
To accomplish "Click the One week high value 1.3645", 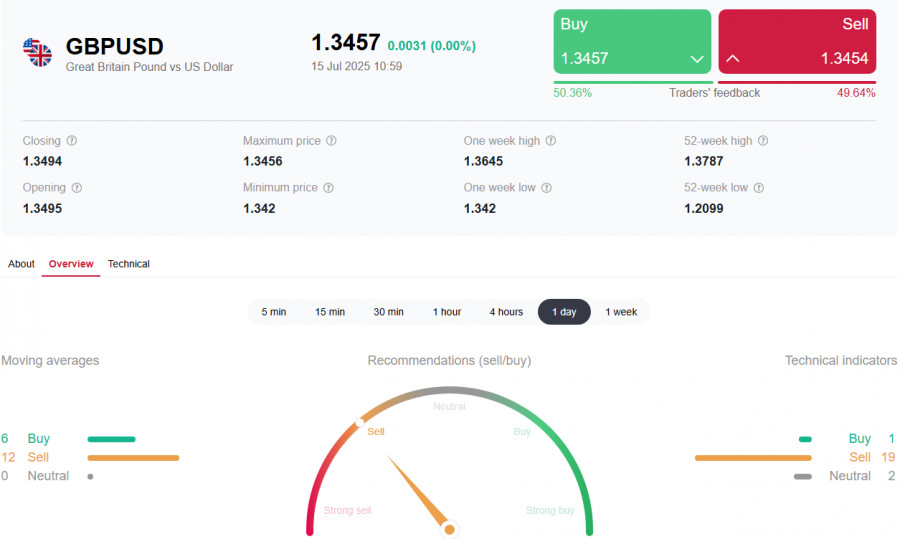I will coord(483,161).
